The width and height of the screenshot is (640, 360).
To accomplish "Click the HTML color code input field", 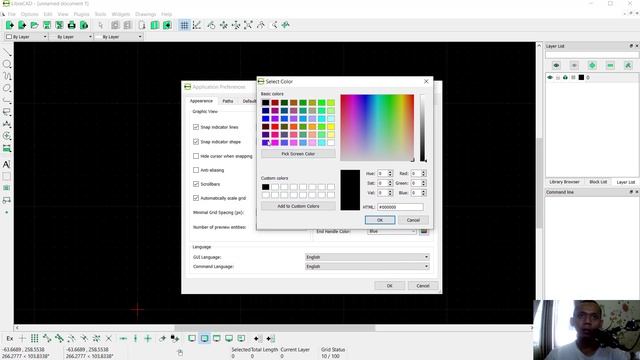I will pyautogui.click(x=400, y=207).
